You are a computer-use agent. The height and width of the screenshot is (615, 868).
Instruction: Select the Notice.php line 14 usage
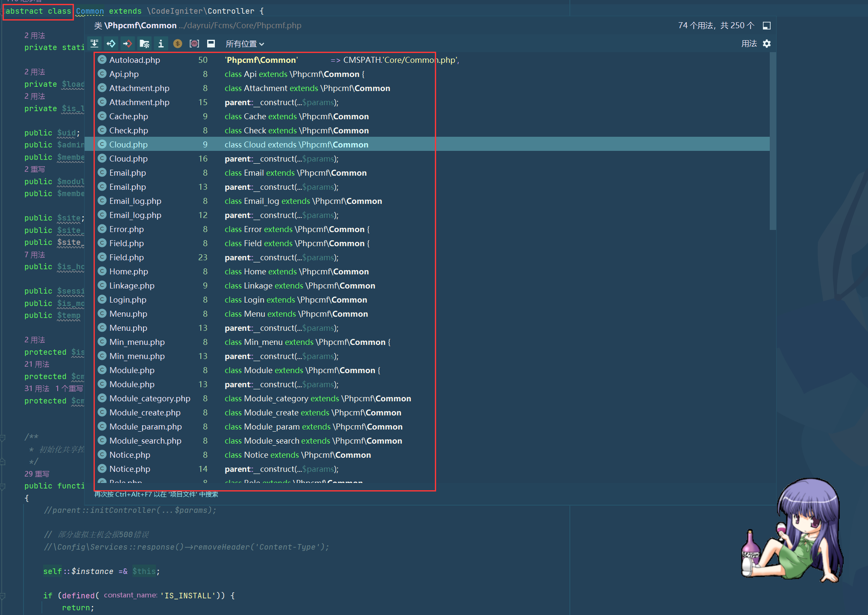point(427,469)
